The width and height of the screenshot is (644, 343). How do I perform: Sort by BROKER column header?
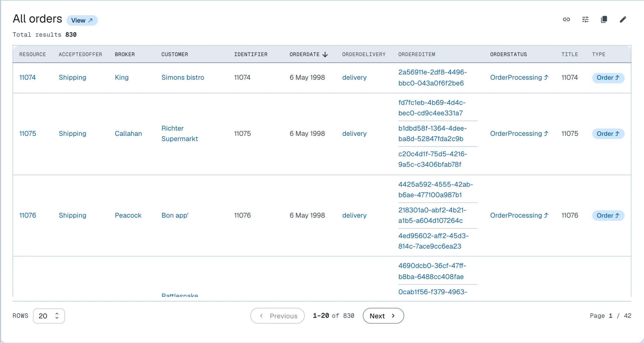click(125, 54)
